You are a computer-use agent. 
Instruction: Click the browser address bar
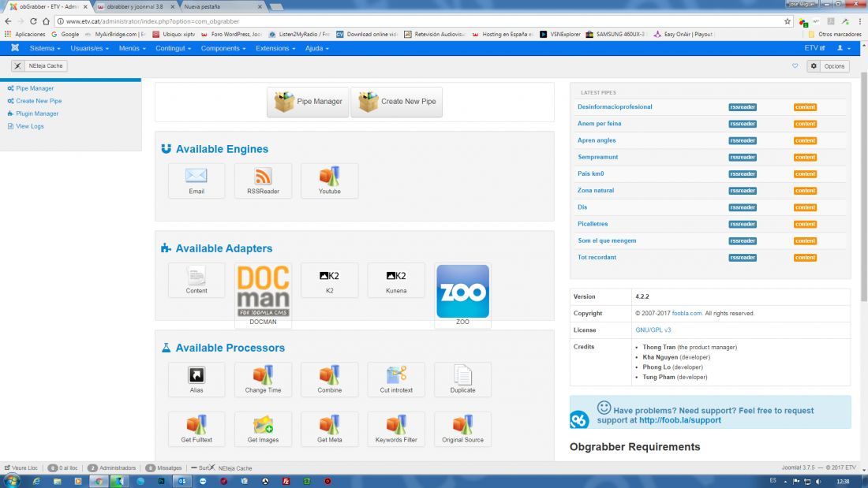(x=421, y=21)
